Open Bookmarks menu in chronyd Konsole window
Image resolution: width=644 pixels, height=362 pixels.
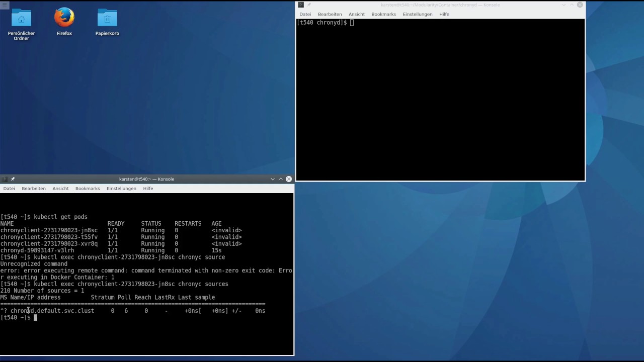point(384,14)
